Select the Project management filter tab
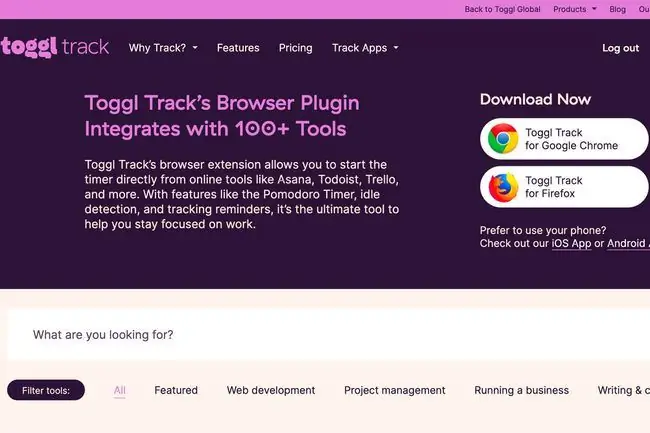The height and width of the screenshot is (433, 650). tap(395, 390)
